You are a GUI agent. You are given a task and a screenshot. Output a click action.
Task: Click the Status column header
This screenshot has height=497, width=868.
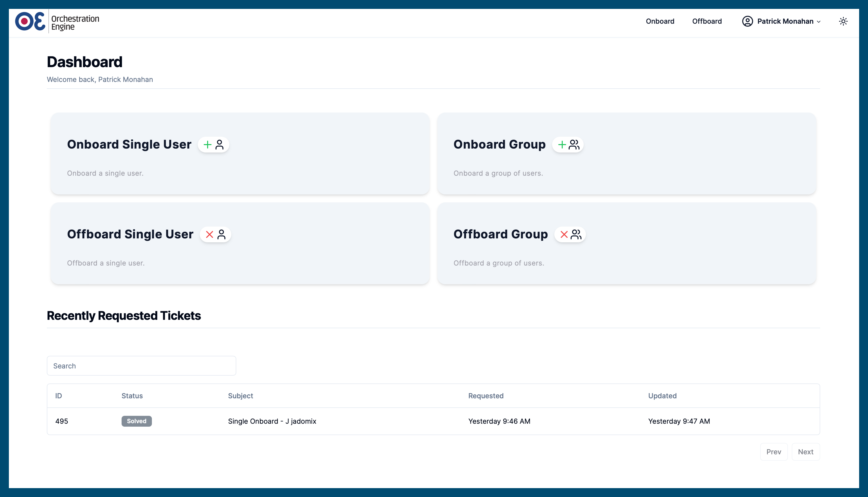(x=132, y=396)
